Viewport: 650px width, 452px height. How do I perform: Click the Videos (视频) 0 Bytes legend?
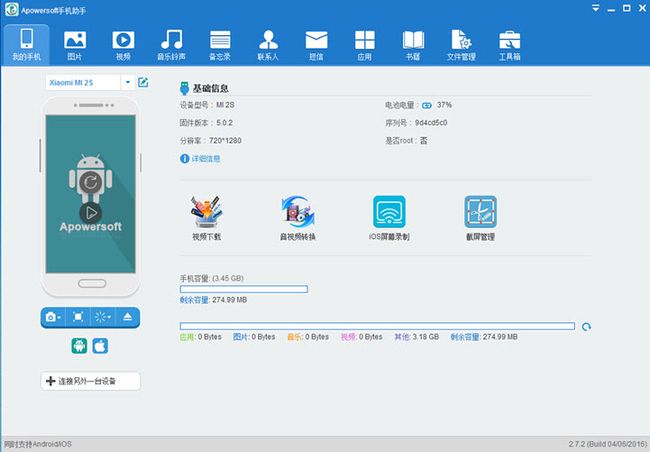pyautogui.click(x=361, y=337)
